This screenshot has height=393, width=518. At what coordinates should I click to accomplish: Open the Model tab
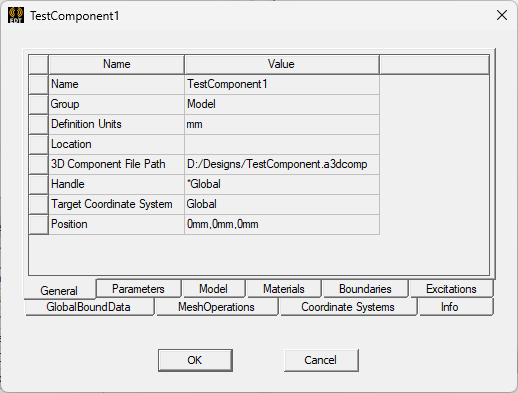click(213, 289)
